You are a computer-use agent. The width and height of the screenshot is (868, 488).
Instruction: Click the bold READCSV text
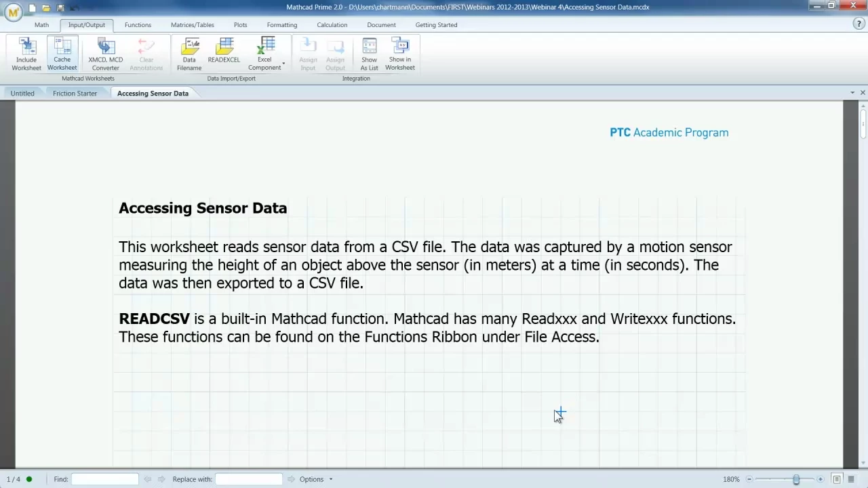coord(154,319)
